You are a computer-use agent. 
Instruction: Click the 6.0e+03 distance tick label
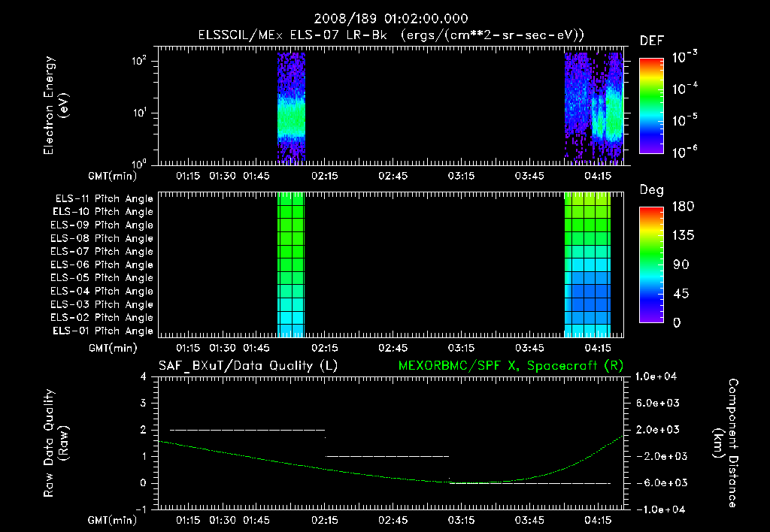(658, 403)
